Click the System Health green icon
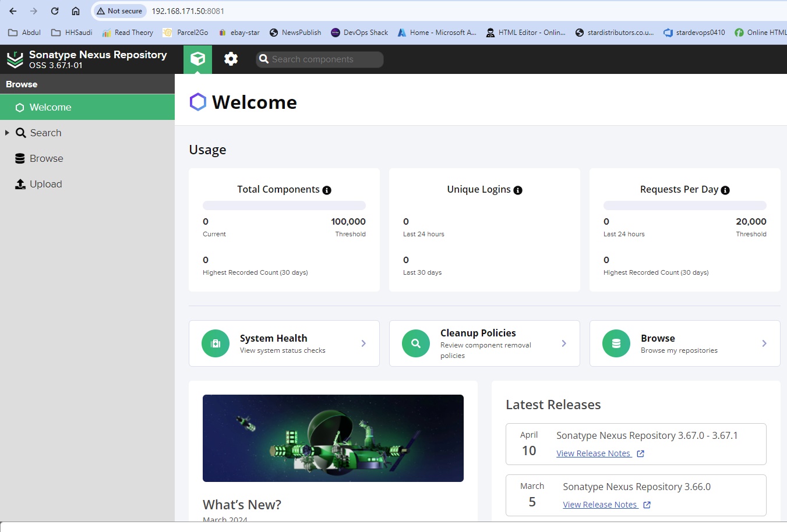Image resolution: width=787 pixels, height=532 pixels. [x=216, y=343]
